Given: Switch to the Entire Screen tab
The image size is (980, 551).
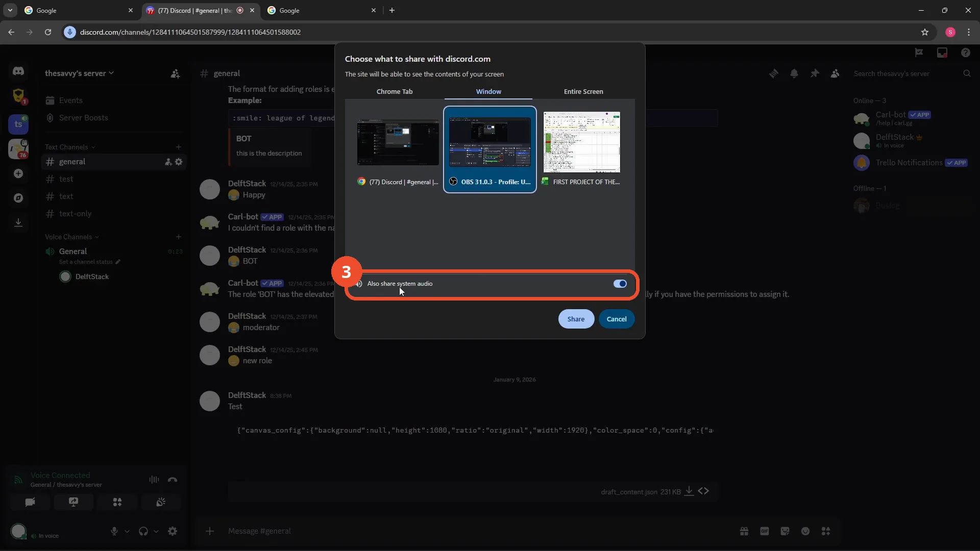Looking at the screenshot, I should [x=583, y=91].
